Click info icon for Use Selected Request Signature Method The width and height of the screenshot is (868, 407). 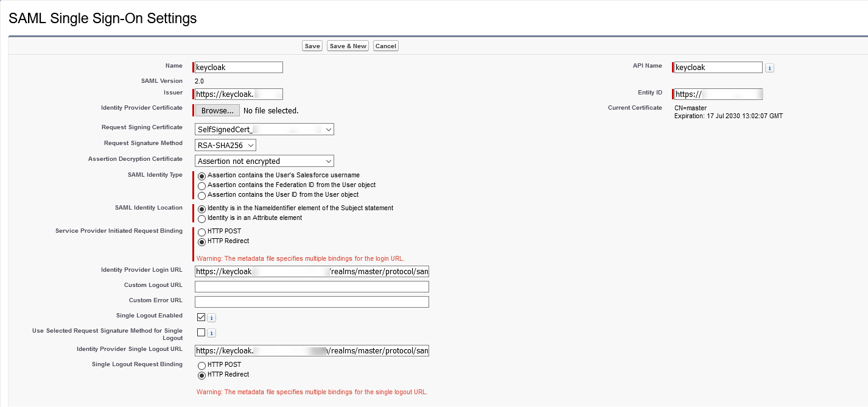coord(211,333)
